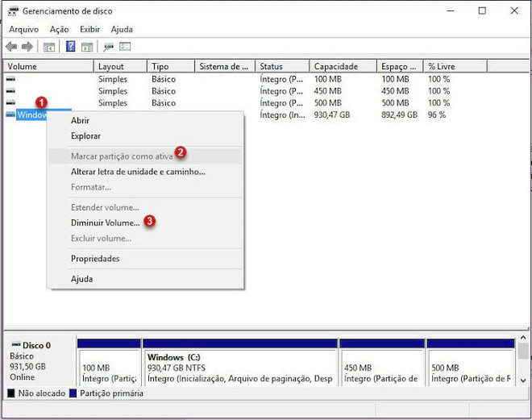Click the Formatar... context menu entry
Image resolution: width=532 pixels, height=420 pixels.
click(x=145, y=187)
